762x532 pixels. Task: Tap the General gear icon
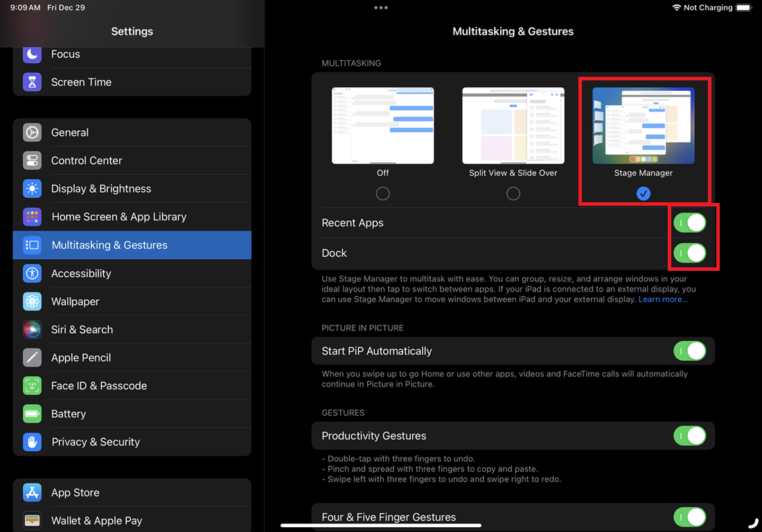click(x=32, y=132)
